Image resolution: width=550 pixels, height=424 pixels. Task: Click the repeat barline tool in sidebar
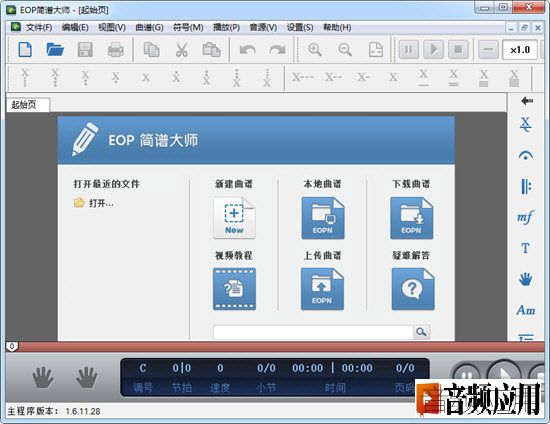coord(525,186)
